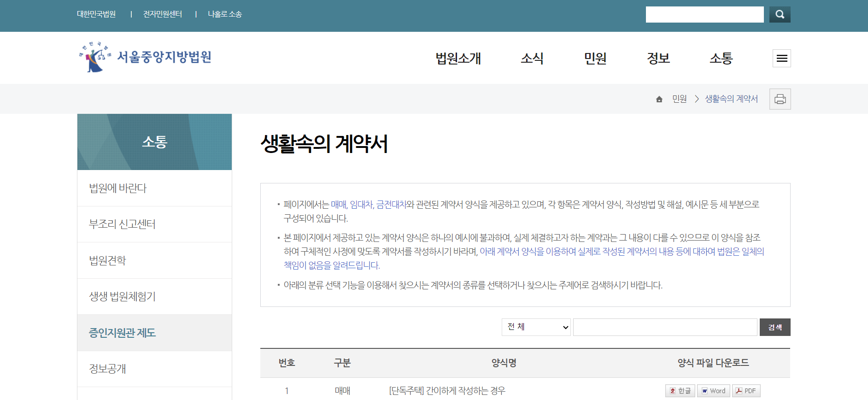Screen dimensions: 868x400
Task: Click the 서울중앙지방법원 logo
Action: 145,57
